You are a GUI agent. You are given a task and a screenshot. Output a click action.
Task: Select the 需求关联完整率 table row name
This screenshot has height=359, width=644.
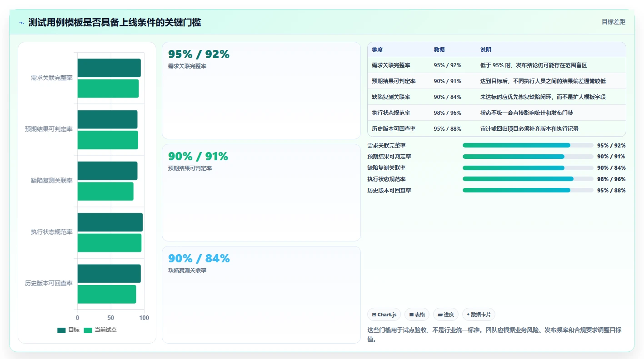click(391, 65)
